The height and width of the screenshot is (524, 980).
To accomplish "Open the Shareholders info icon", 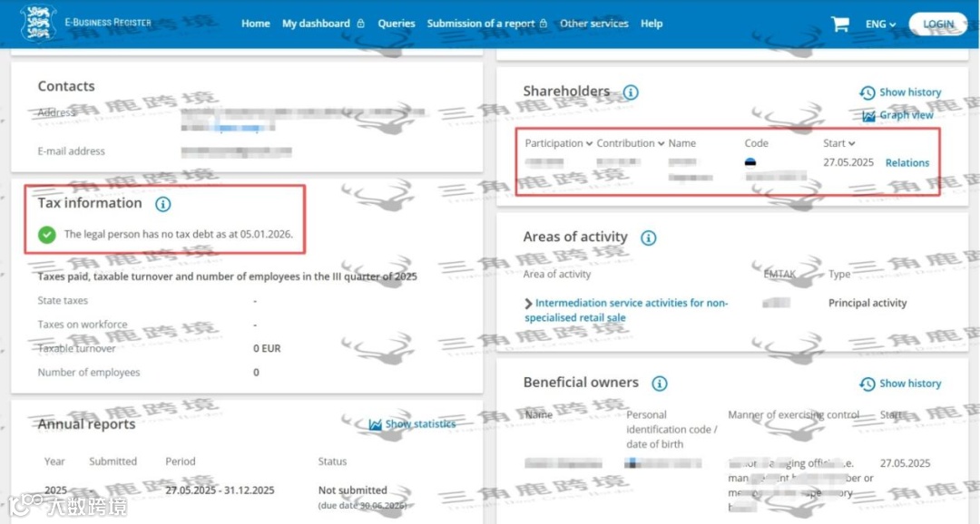I will pyautogui.click(x=631, y=92).
